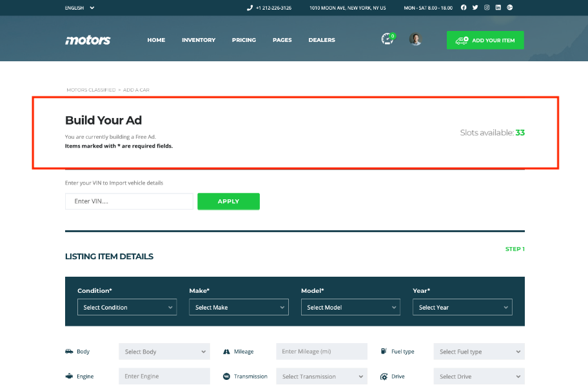
Task: Expand the Select Make dropdown
Action: pyautogui.click(x=239, y=307)
